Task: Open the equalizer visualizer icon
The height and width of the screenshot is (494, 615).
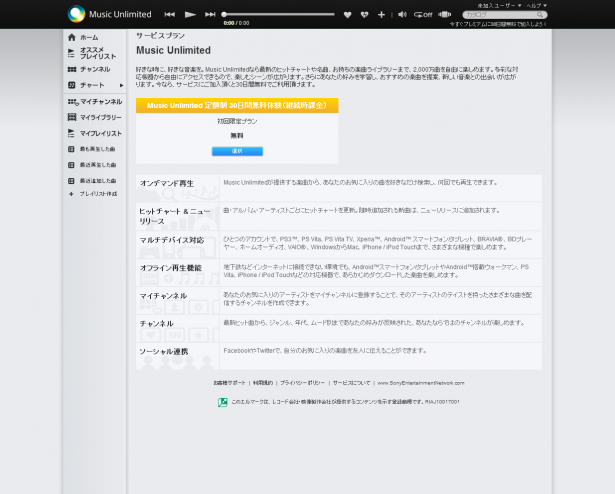Action: (444, 15)
